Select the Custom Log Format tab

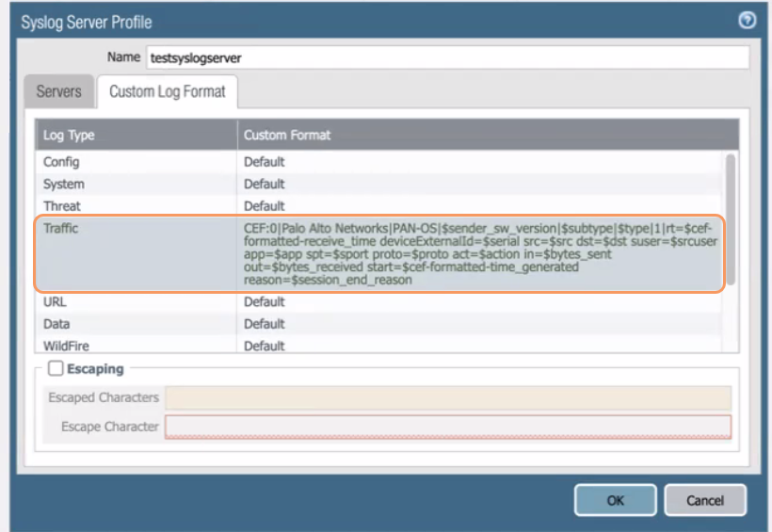(168, 92)
